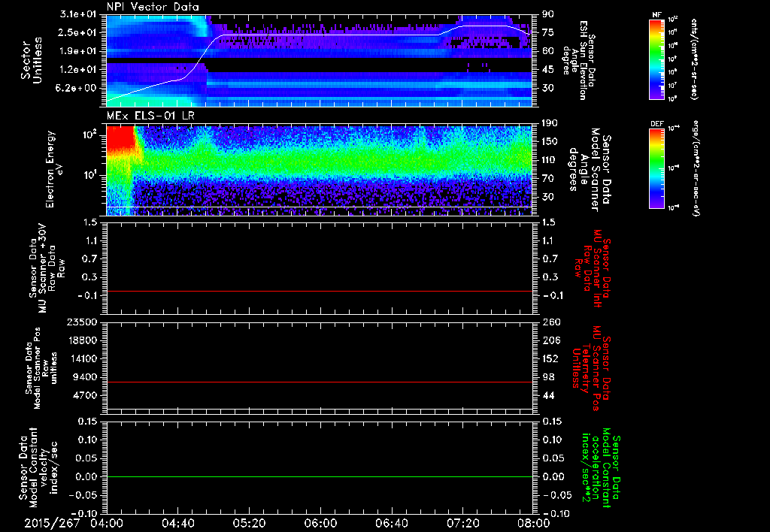
Task: Click the NF color bar legend
Action: (657, 59)
